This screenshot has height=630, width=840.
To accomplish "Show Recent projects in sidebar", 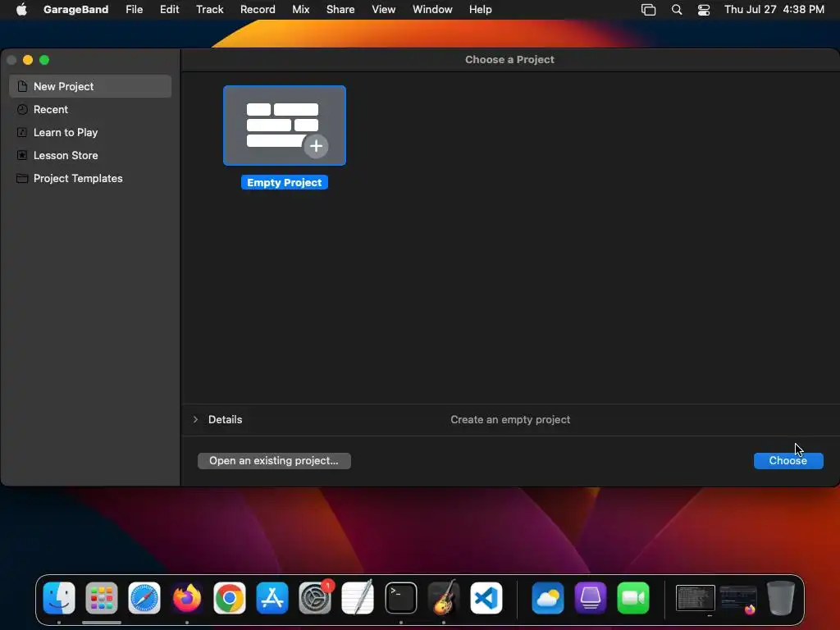I will pos(90,109).
